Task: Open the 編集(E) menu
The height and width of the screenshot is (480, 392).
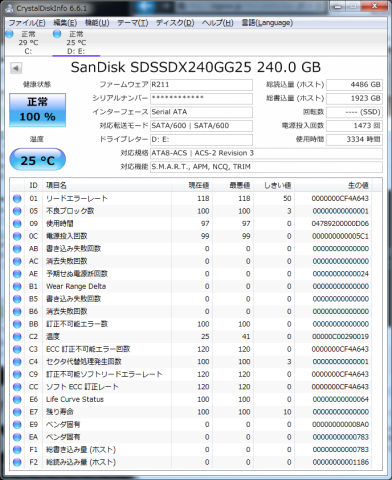Action: click(x=65, y=23)
